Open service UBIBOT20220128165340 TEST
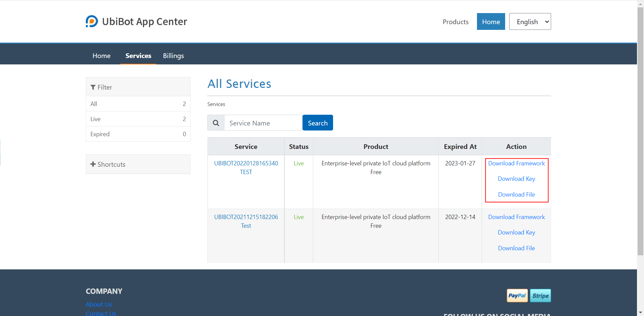This screenshot has width=644, height=316. click(x=246, y=168)
